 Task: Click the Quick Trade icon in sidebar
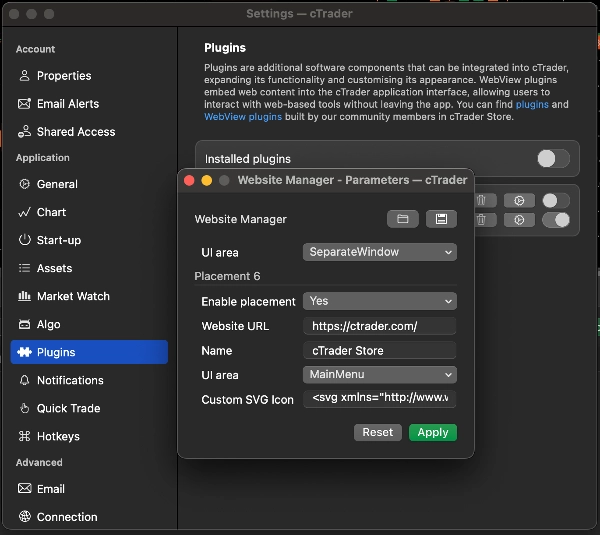25,409
